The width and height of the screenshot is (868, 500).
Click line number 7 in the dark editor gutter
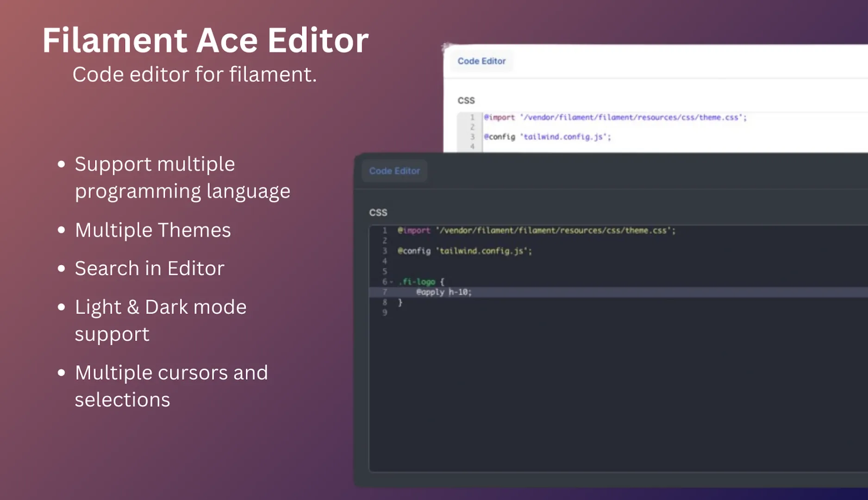coord(385,292)
